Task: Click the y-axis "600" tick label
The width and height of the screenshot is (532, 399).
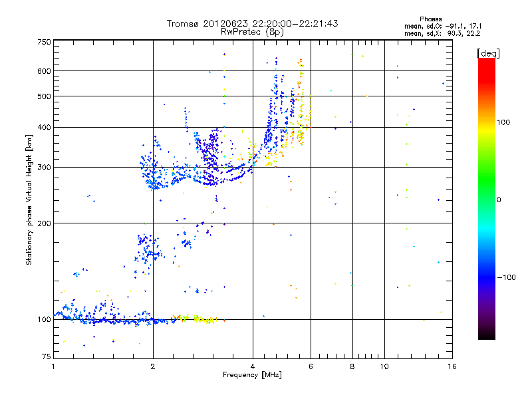Action: (x=44, y=71)
